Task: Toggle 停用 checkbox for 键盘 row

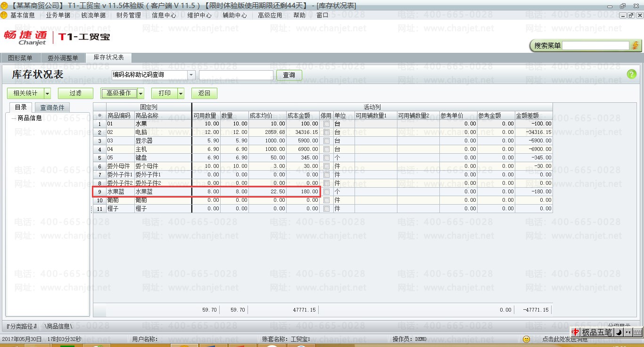Action: (x=326, y=157)
